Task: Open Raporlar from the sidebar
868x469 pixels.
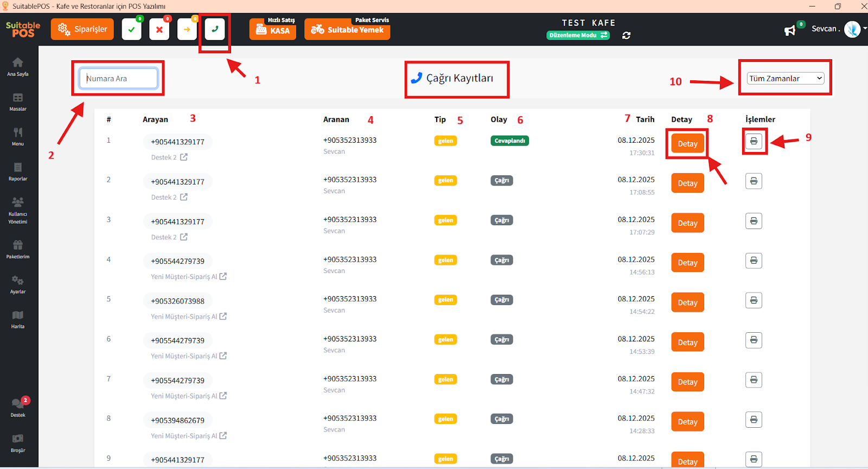Action: (x=18, y=171)
